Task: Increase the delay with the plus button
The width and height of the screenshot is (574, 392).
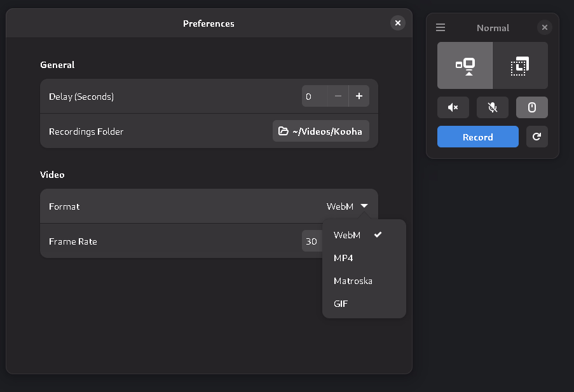Action: tap(359, 97)
